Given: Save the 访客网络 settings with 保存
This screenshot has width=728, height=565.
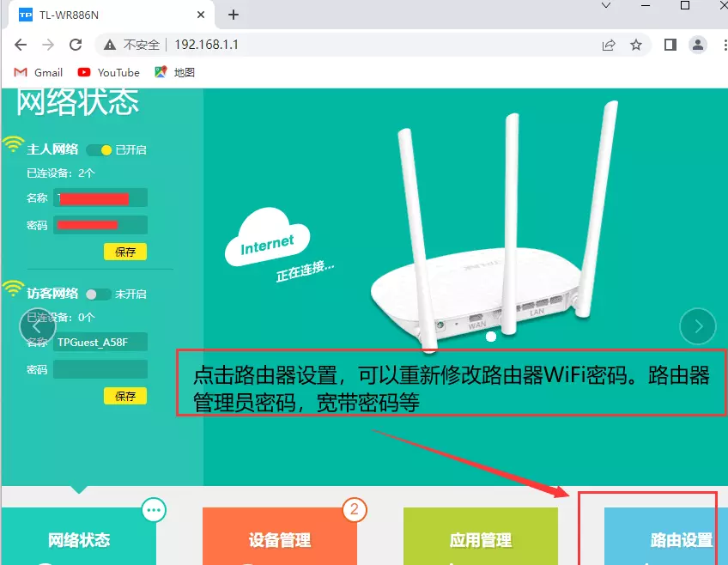Looking at the screenshot, I should pyautogui.click(x=125, y=396).
